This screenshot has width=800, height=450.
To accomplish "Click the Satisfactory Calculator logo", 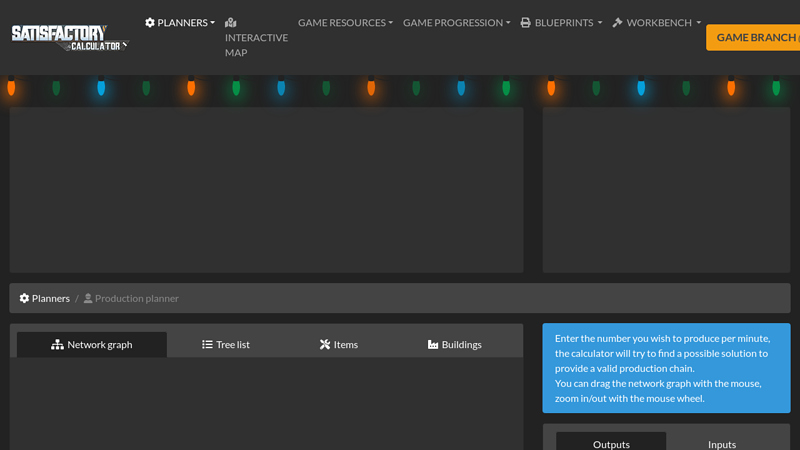I will click(x=70, y=38).
